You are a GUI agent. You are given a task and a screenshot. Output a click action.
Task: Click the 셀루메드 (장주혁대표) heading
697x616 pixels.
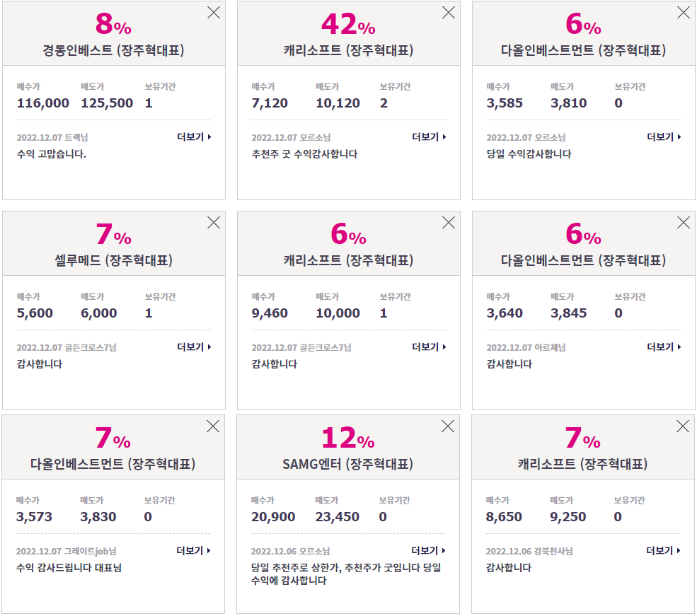tap(113, 260)
